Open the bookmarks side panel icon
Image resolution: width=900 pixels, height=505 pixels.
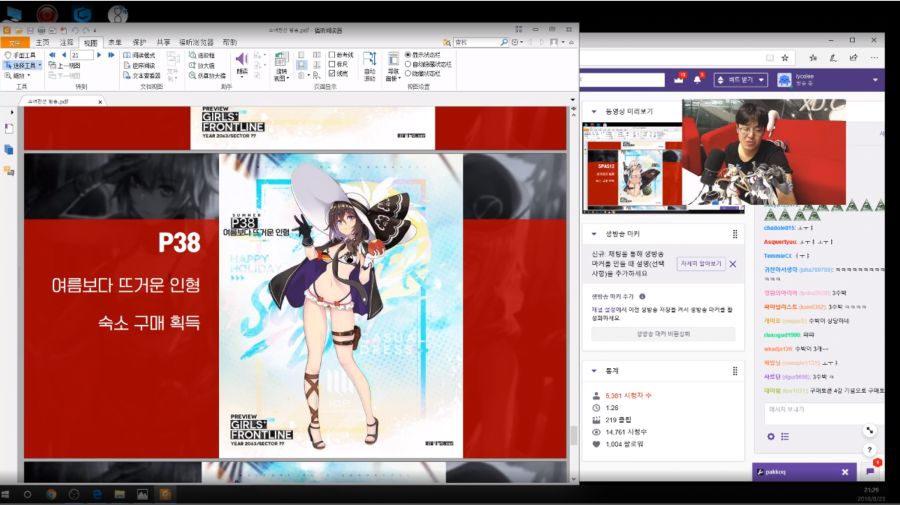pyautogui.click(x=9, y=129)
